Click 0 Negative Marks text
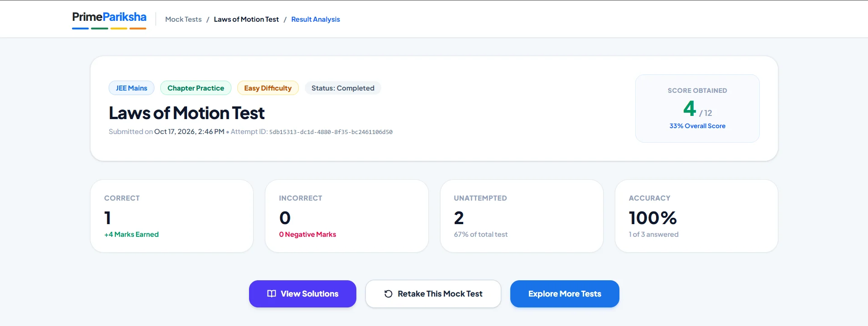This screenshot has width=868, height=326. pyautogui.click(x=307, y=235)
